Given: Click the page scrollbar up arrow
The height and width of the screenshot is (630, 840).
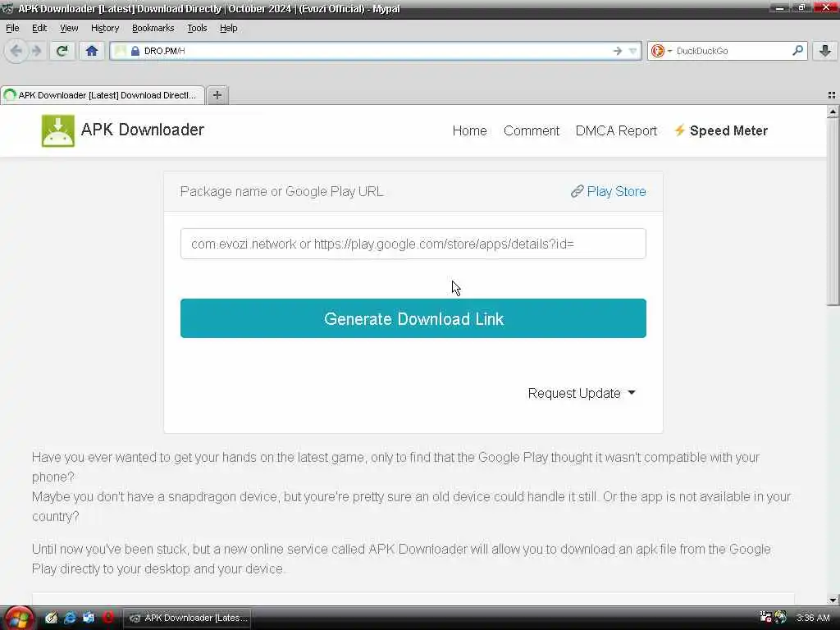Looking at the screenshot, I should [x=833, y=112].
